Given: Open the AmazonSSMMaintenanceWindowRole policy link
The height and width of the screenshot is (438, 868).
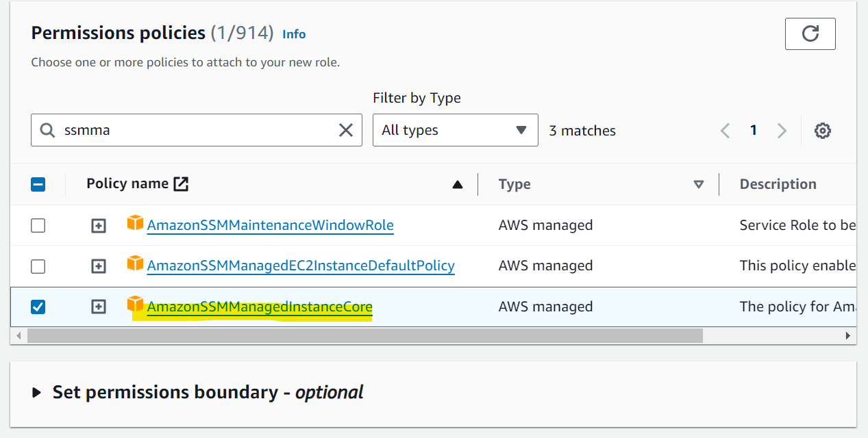Looking at the screenshot, I should coord(270,225).
